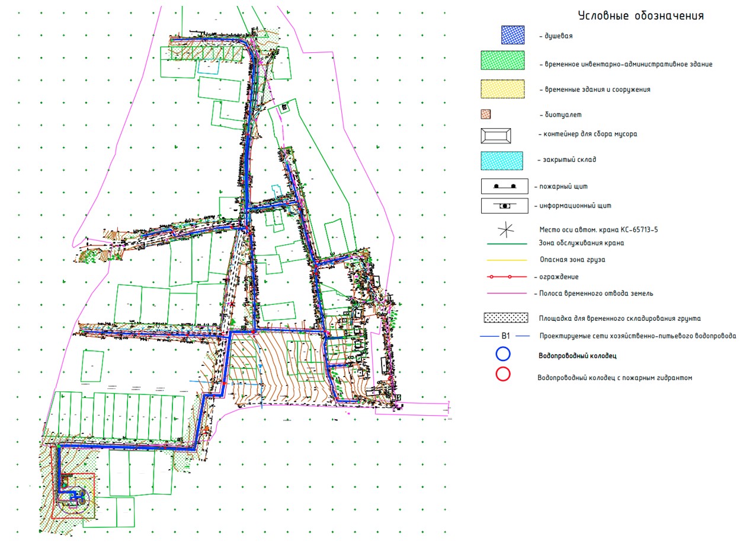The height and width of the screenshot is (542, 756).
Task: Click the Водопроводный колодец text label
Action: pyautogui.click(x=577, y=356)
